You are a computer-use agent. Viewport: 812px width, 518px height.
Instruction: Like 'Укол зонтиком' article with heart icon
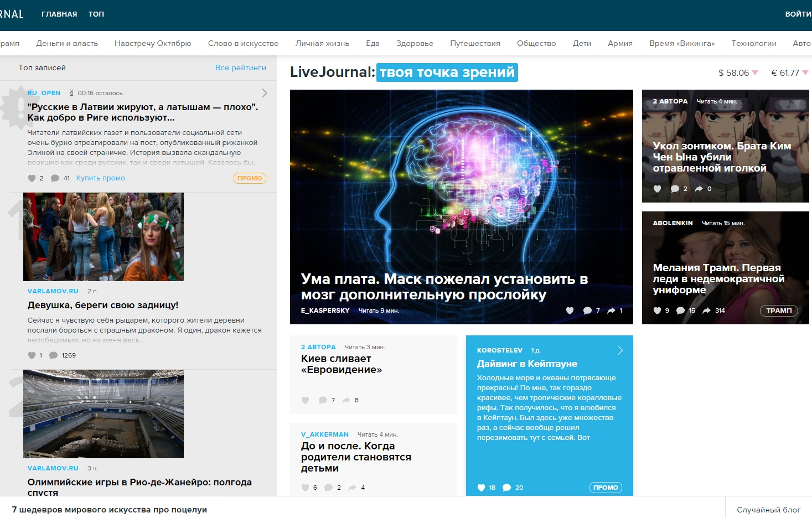click(x=657, y=189)
